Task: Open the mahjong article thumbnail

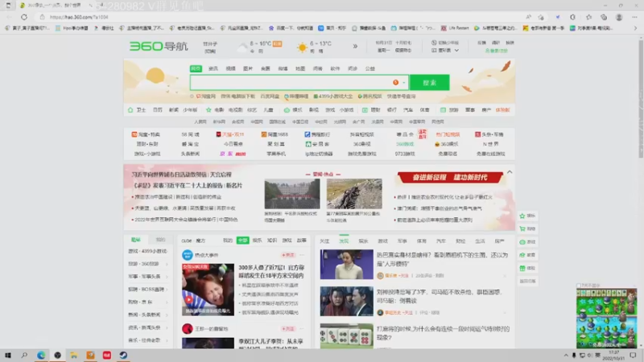Action: [x=347, y=336]
